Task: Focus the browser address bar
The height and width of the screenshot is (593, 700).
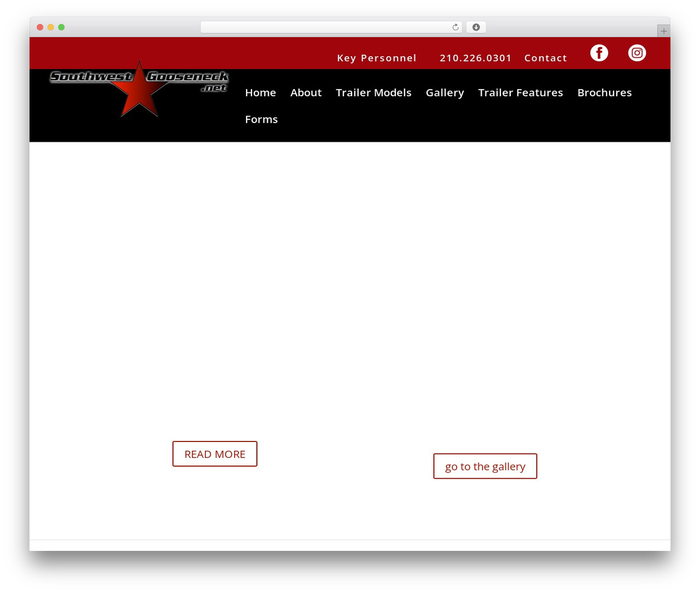Action: click(x=331, y=27)
